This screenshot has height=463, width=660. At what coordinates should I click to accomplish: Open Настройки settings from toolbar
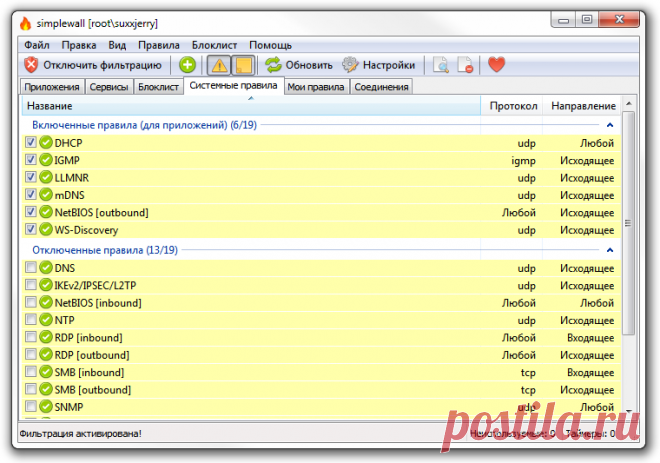coord(378,65)
